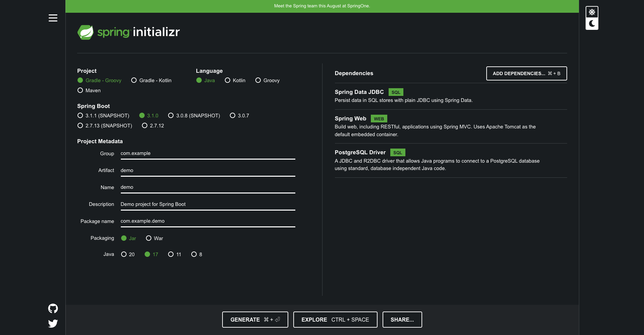644x335 pixels.
Task: Click the SpringOne announcement banner
Action: point(322,6)
